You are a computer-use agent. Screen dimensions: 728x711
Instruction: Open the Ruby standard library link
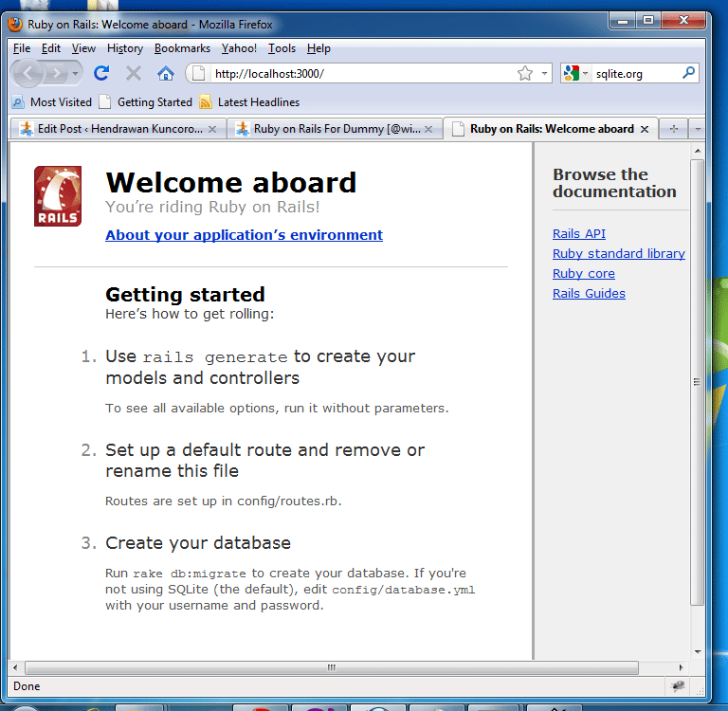[x=618, y=253]
